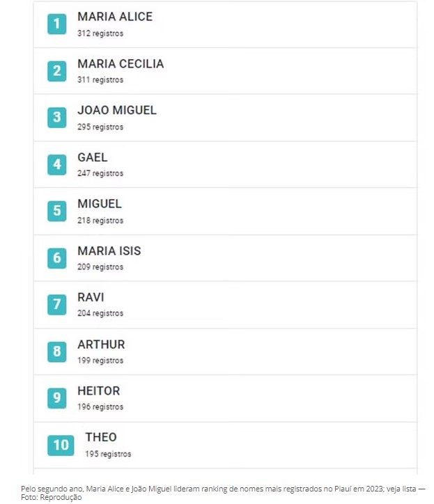Select the MARIA ALICE name entry

click(115, 17)
